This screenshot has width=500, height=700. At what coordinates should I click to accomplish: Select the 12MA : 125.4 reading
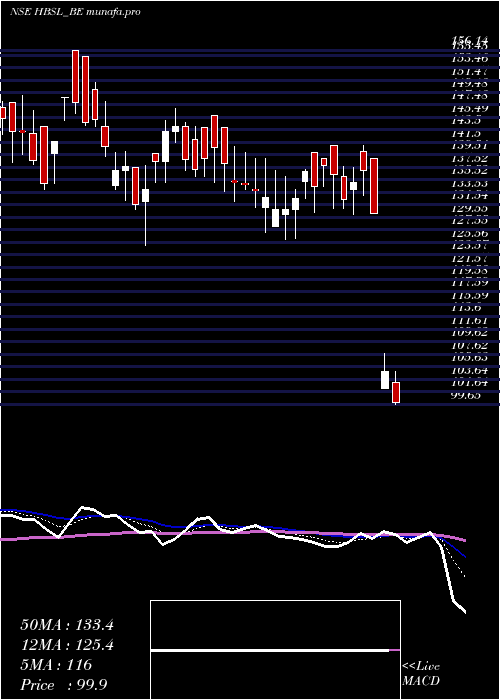[x=67, y=645]
